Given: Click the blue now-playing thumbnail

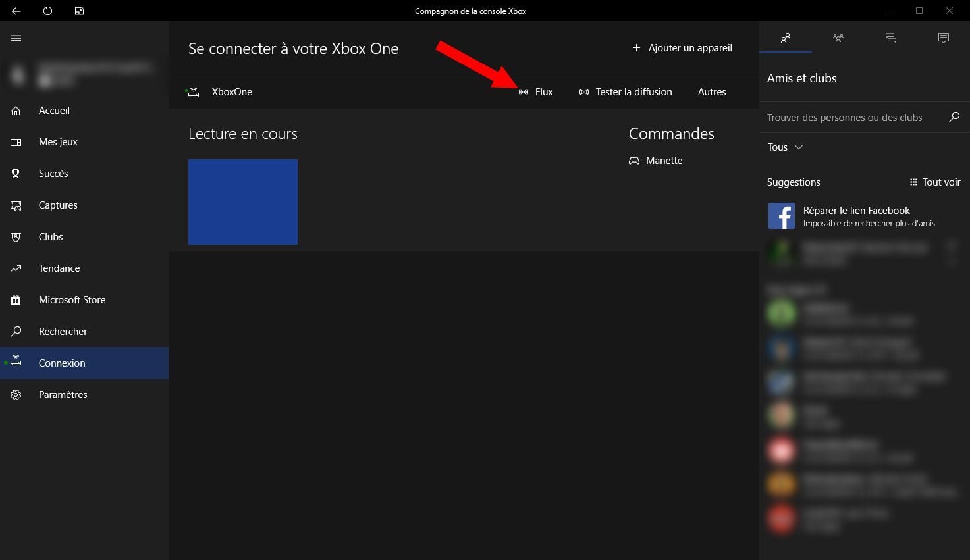Looking at the screenshot, I should [242, 201].
